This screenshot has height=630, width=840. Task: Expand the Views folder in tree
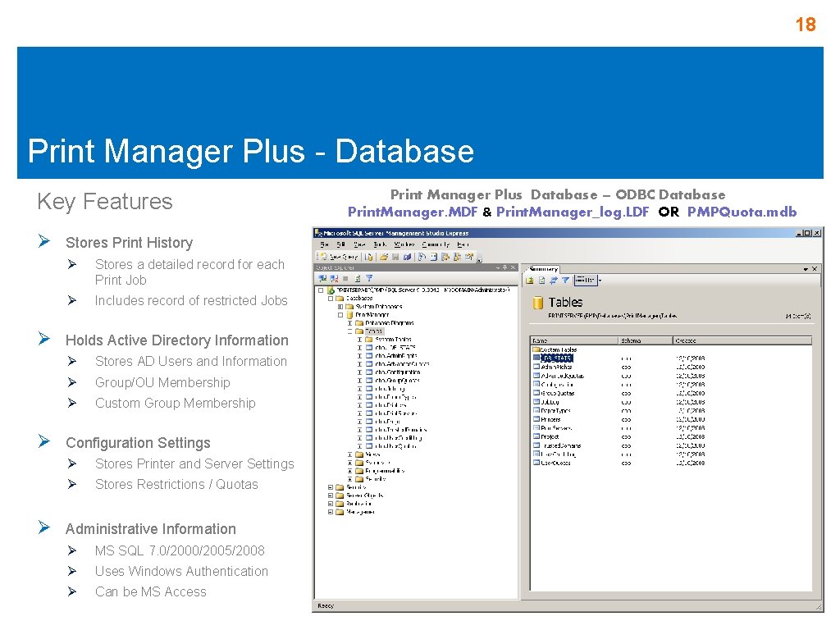coord(349,454)
